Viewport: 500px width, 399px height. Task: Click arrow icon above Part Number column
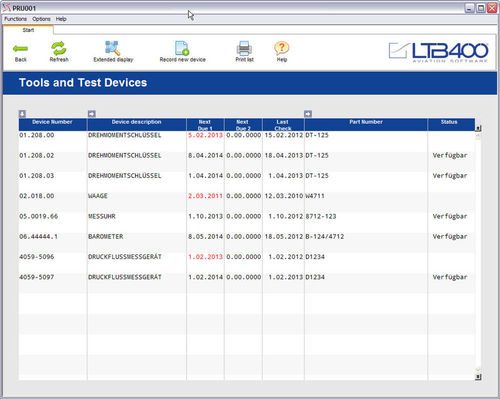tap(308, 114)
